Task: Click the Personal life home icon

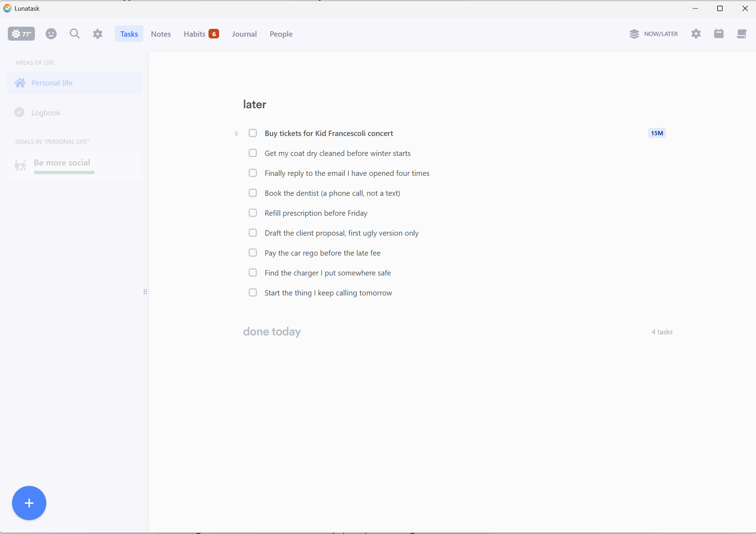Action: 20,83
